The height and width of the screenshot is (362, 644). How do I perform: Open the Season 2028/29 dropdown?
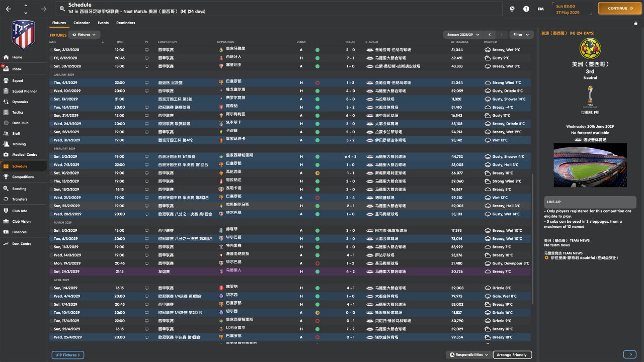point(463,35)
